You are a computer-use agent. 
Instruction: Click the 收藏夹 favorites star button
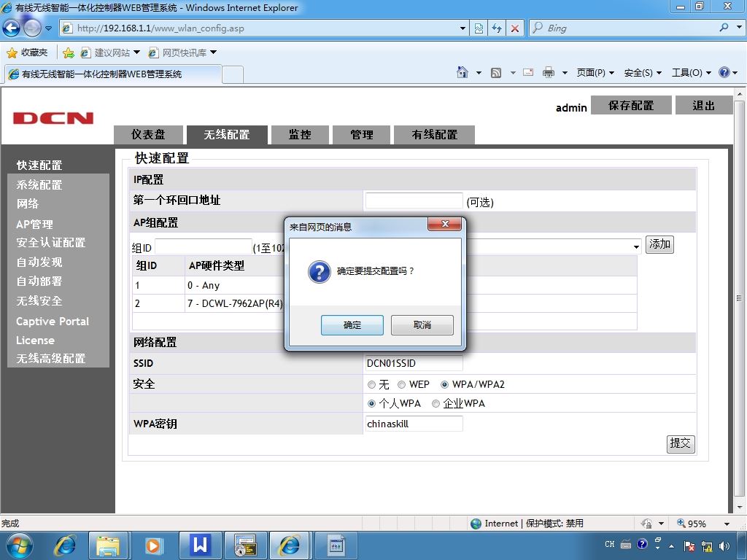[28, 52]
